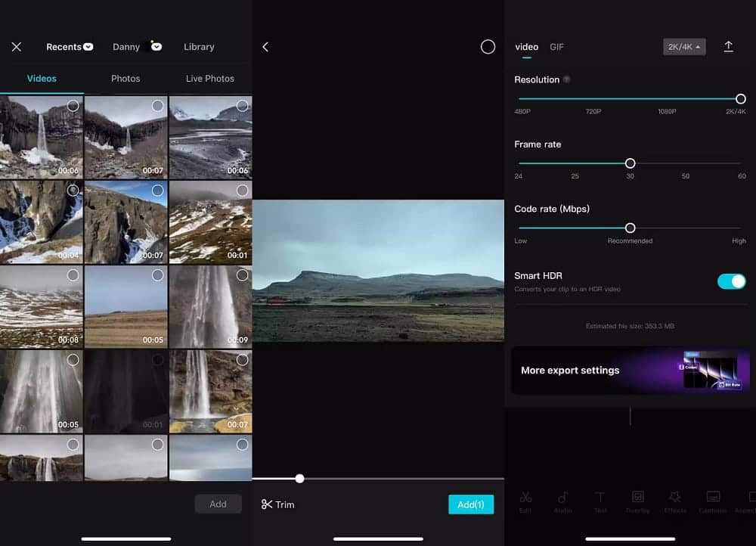
Task: Click the Frame rate slider handle
Action: pos(630,163)
